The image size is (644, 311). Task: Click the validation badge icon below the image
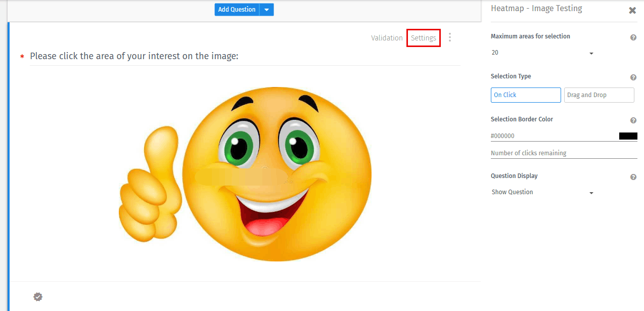[38, 297]
